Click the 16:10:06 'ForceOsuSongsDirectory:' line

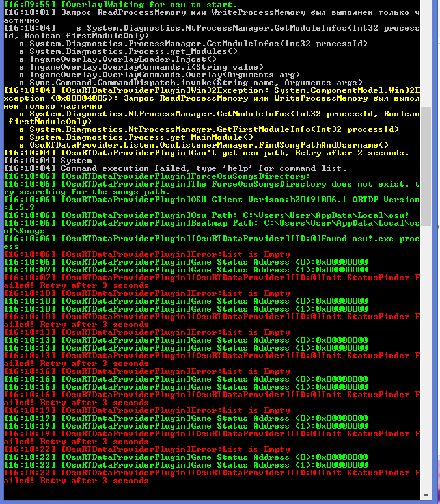pos(157,176)
